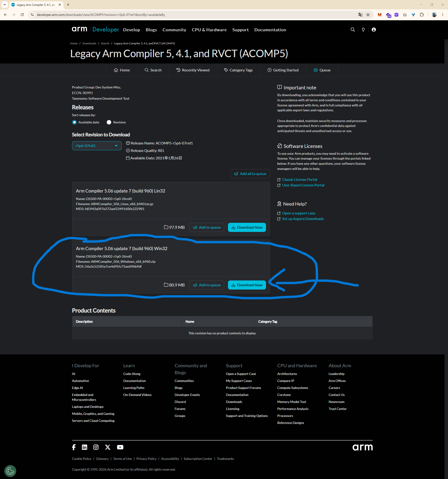
Task: Open the browser extensions puzzle icon
Action: [422, 15]
